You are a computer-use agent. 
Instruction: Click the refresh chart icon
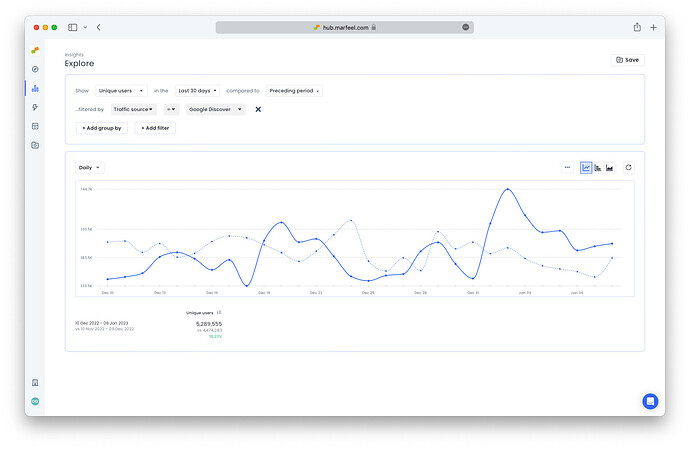628,168
